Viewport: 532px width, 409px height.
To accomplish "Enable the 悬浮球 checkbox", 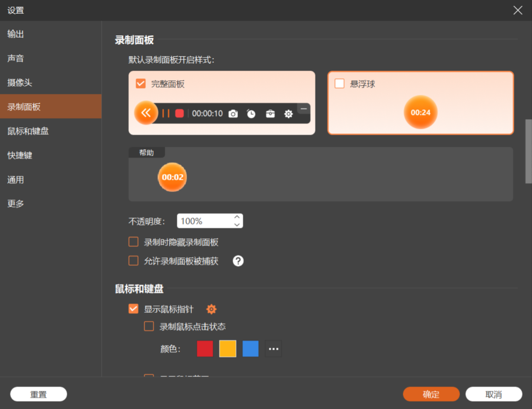I will coord(340,83).
